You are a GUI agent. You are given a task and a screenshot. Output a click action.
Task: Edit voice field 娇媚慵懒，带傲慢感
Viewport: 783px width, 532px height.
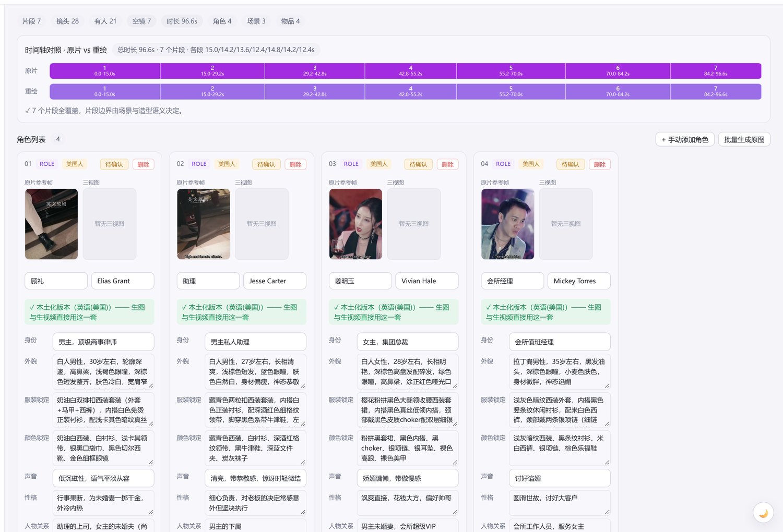point(408,478)
